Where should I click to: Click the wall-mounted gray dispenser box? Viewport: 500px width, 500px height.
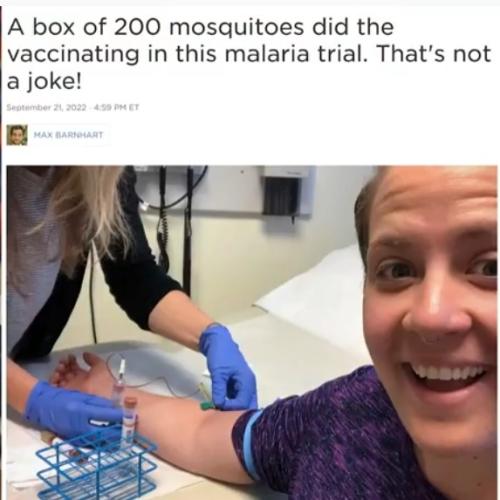click(x=285, y=192)
